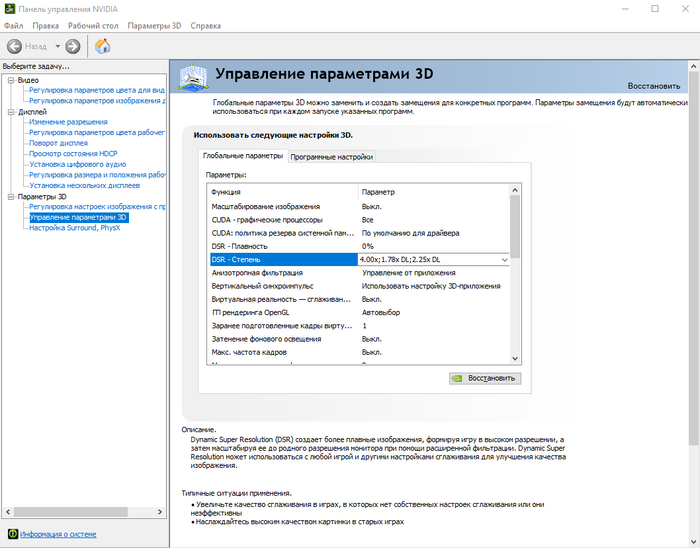Open the Файл menu
700x548 pixels.
pyautogui.click(x=13, y=25)
